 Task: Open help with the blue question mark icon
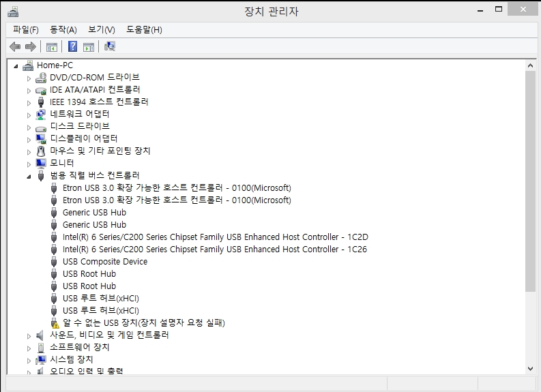click(72, 46)
